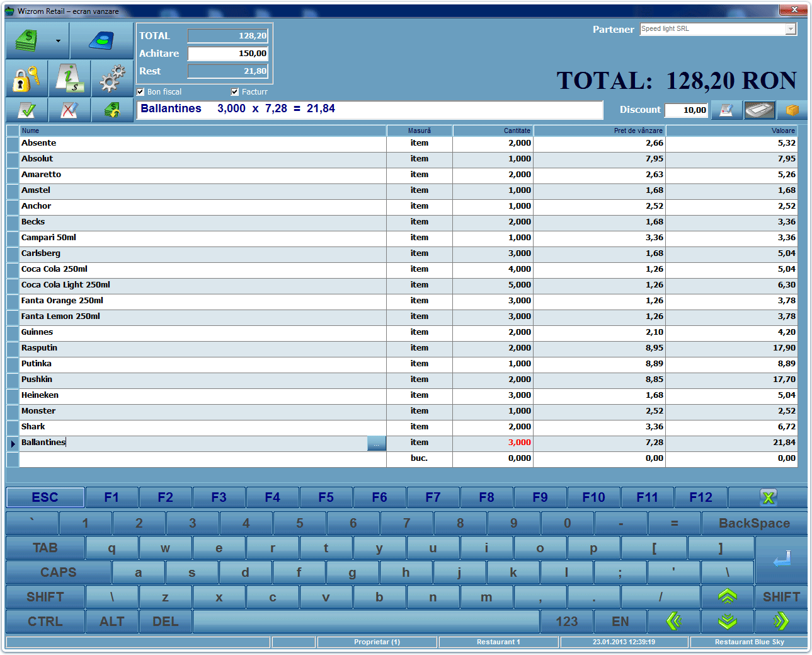
Task: Click the F12 function key
Action: pyautogui.click(x=700, y=497)
